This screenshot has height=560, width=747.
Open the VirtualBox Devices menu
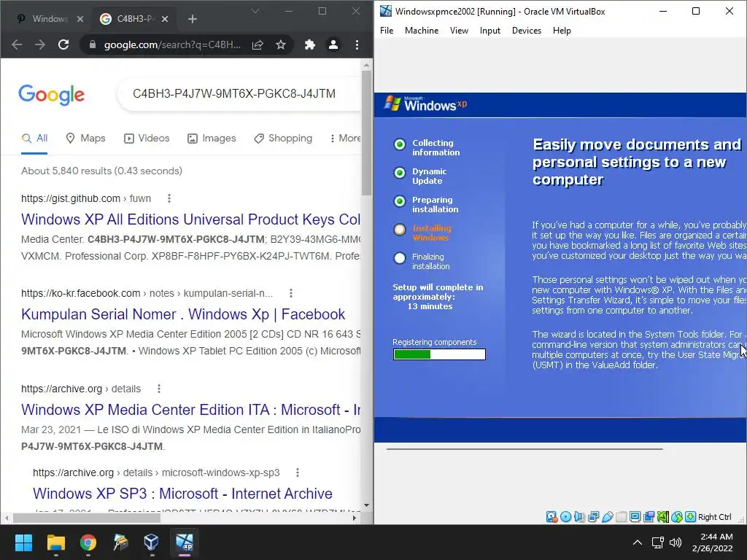point(527,31)
